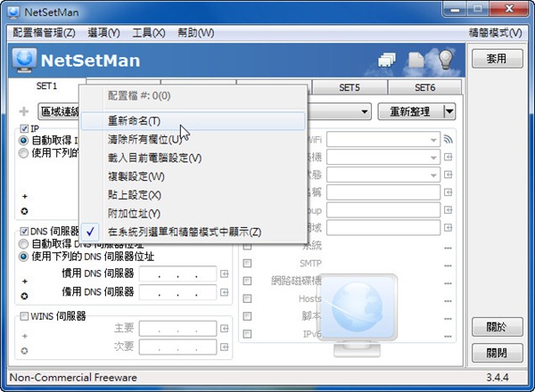The width and height of the screenshot is (535, 392).
Task: Enable the Hosts checkbox
Action: [x=247, y=298]
